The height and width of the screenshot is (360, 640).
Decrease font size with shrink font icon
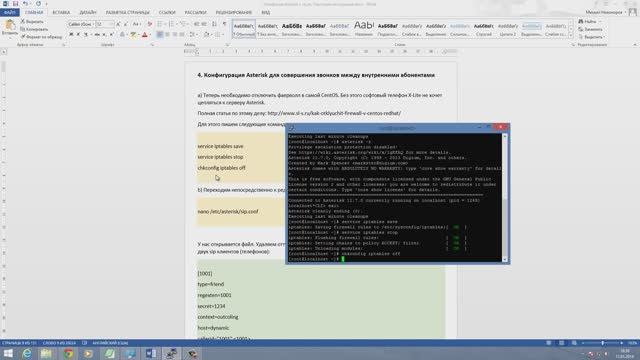pyautogui.click(x=126, y=24)
